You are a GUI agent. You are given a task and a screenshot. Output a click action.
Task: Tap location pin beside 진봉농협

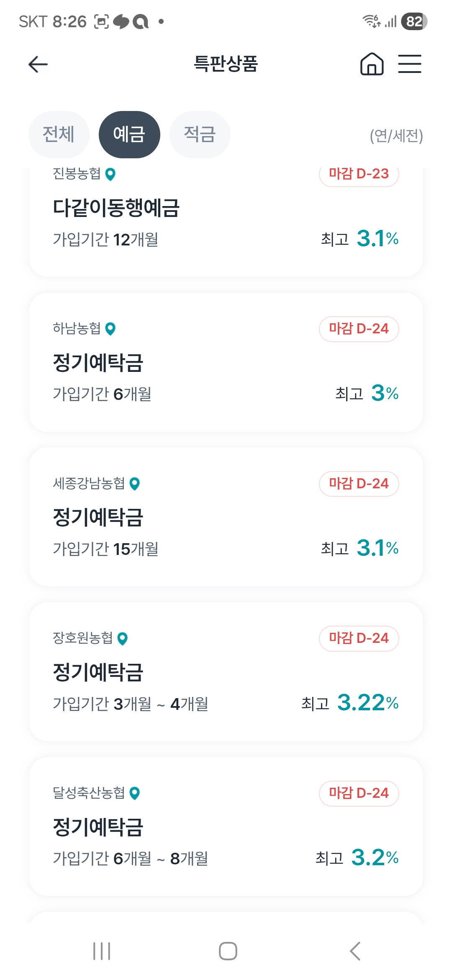[x=110, y=174]
